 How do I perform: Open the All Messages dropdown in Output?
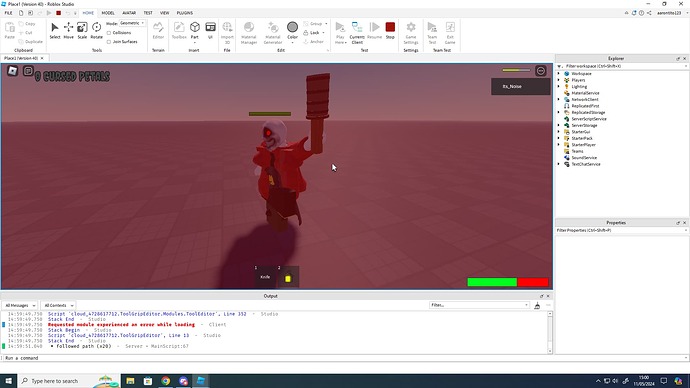click(20, 305)
